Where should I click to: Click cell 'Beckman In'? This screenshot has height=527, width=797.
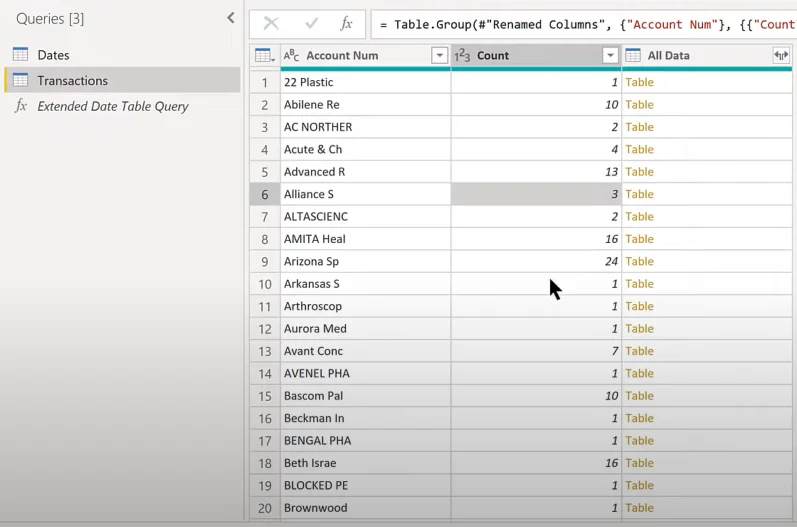coord(365,418)
